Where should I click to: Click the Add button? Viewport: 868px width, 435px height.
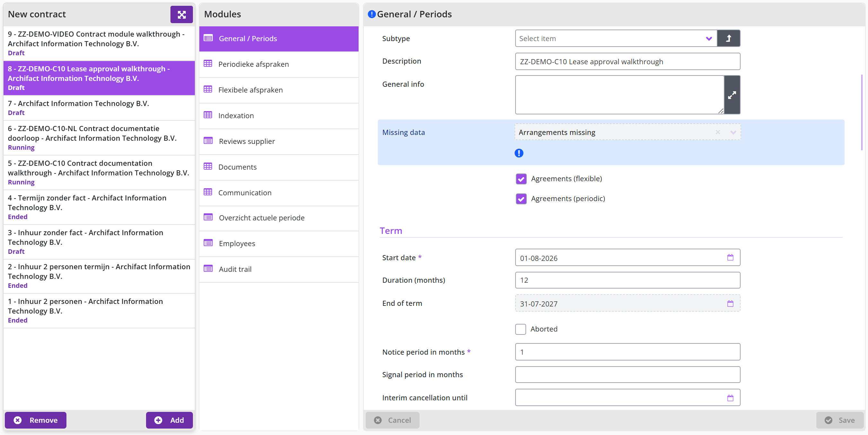[169, 420]
